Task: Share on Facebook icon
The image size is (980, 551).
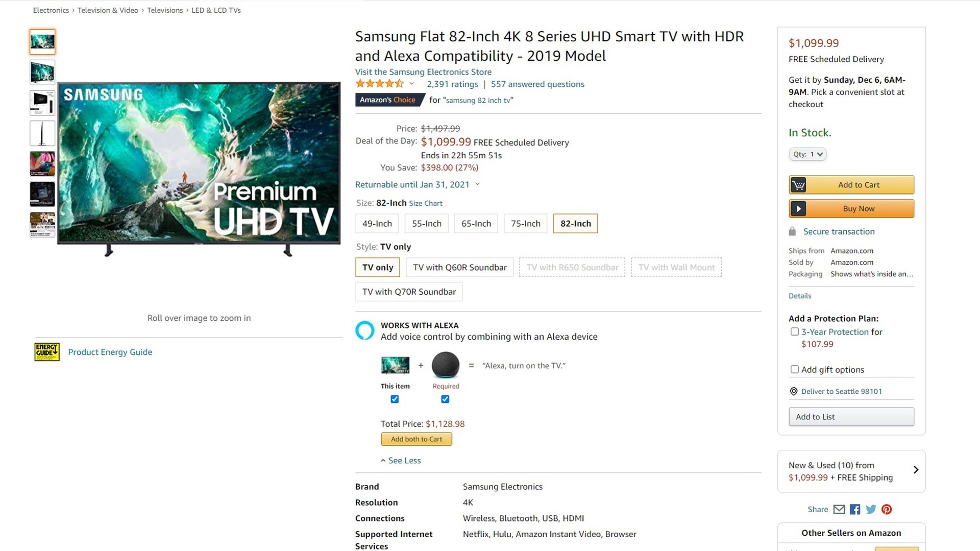Action: coord(855,509)
